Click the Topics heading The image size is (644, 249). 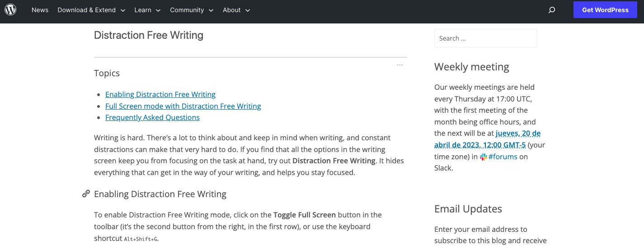click(x=107, y=73)
